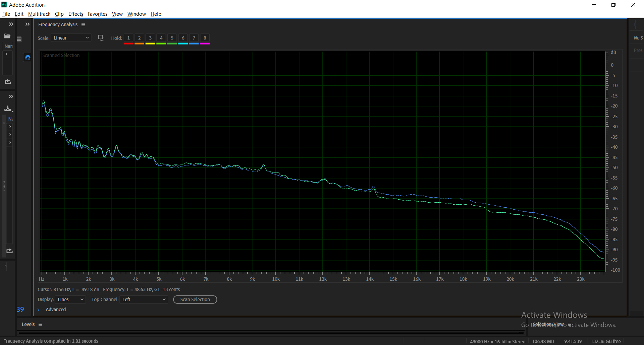Image resolution: width=644 pixels, height=345 pixels.
Task: Click the 106.48 MB file size status
Action: click(543, 341)
